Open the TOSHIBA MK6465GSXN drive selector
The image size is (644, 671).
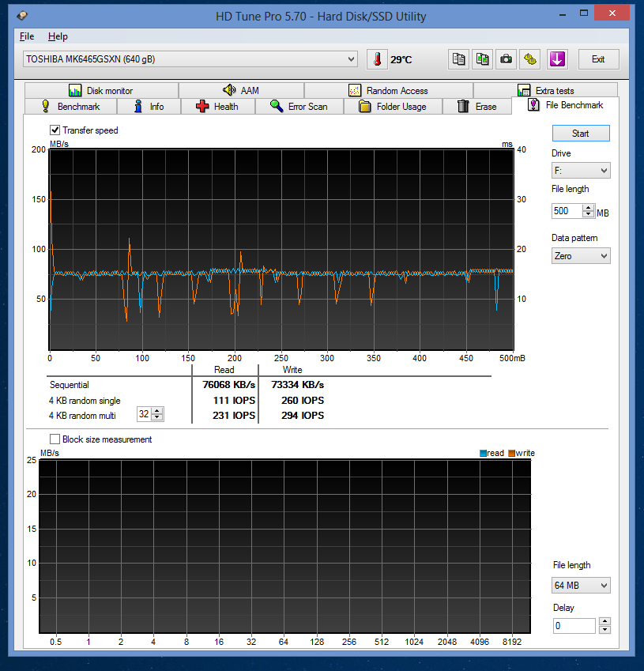click(190, 59)
